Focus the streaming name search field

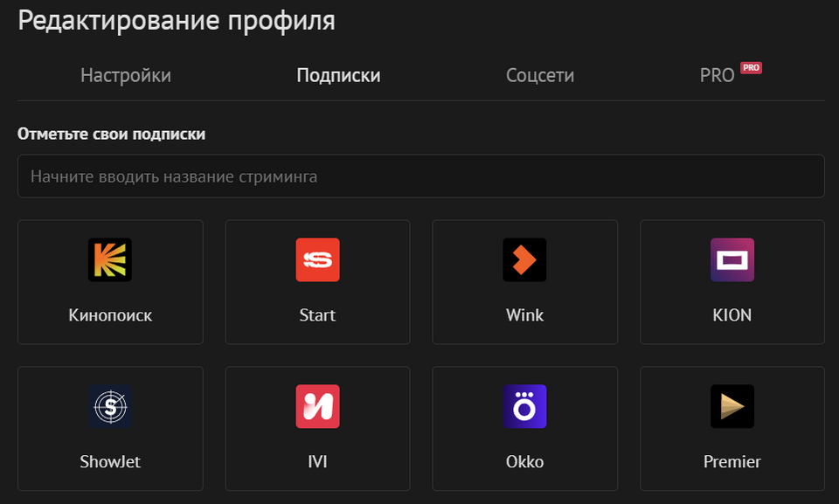[x=420, y=176]
